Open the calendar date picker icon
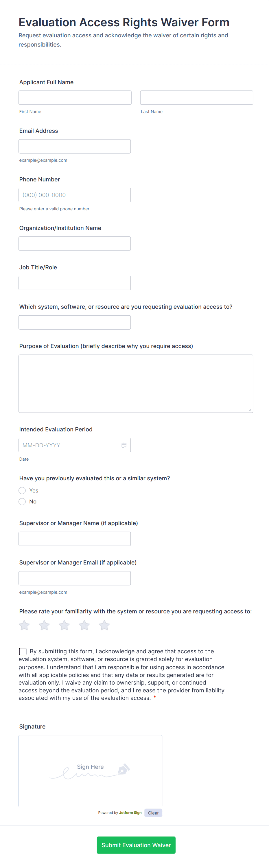 (x=124, y=445)
